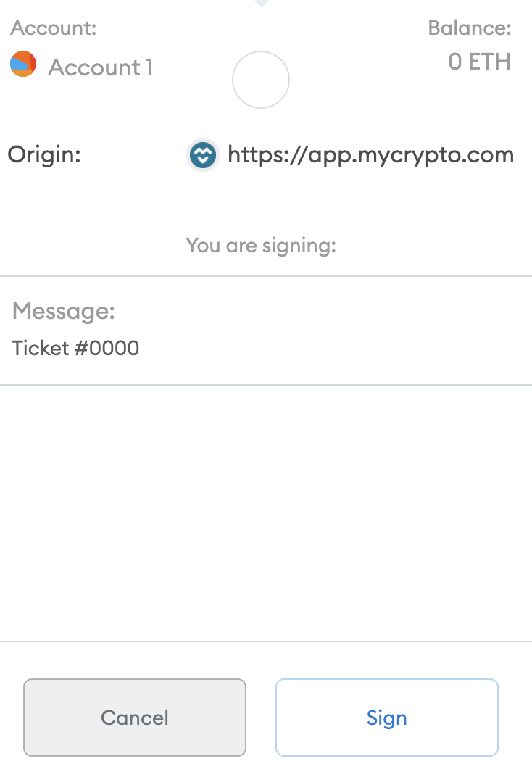Click the Balance label in the top corner
The image size is (532, 777).
[x=470, y=27]
